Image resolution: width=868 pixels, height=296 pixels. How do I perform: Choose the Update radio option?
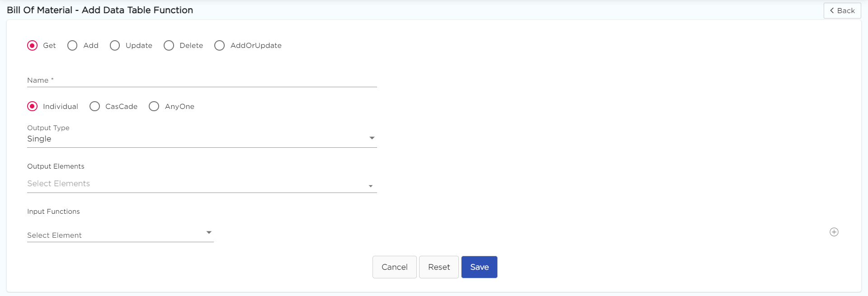[115, 46]
